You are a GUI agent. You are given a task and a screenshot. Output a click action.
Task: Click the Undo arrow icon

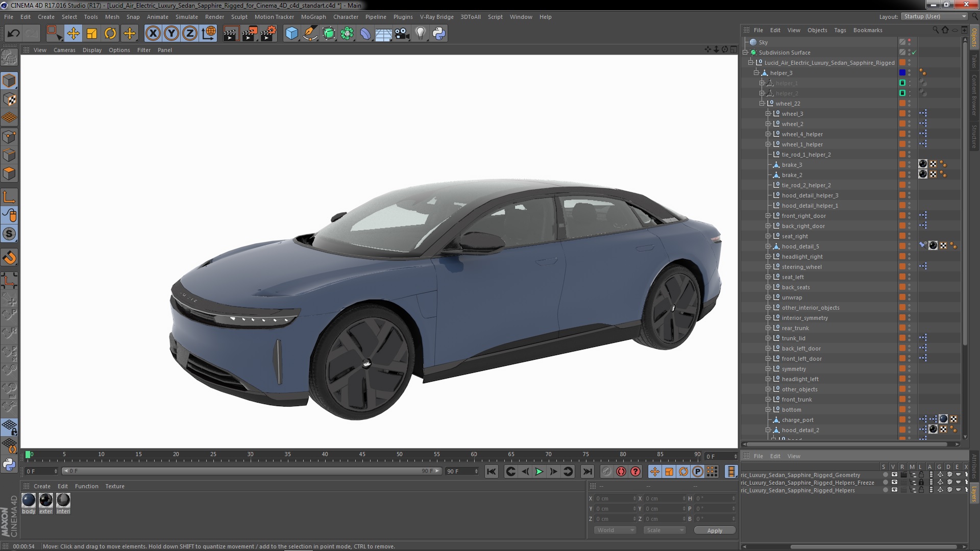click(14, 34)
